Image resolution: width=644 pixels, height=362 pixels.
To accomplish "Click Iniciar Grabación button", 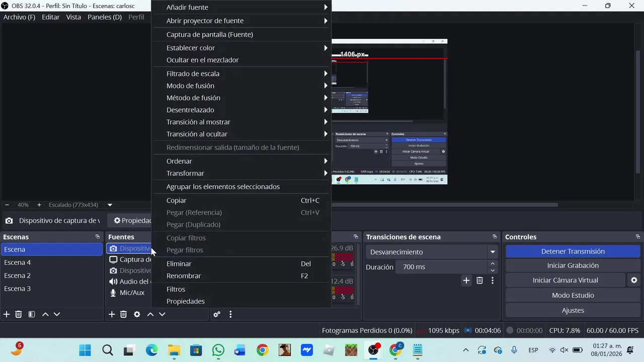I will click(573, 265).
